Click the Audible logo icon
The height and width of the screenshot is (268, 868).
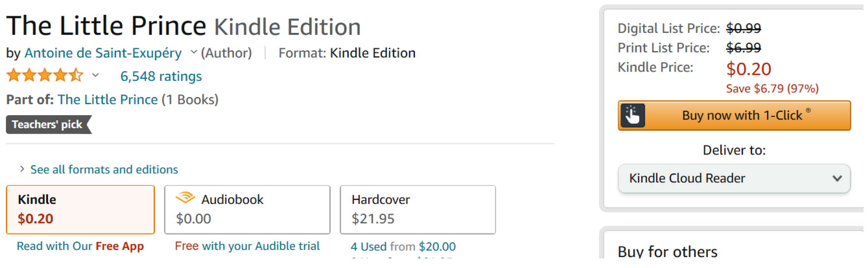(185, 198)
